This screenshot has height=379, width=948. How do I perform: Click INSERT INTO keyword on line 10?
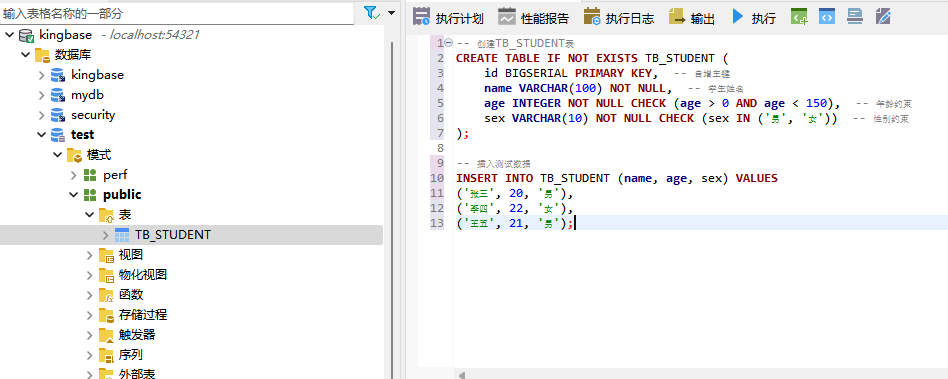click(x=495, y=178)
